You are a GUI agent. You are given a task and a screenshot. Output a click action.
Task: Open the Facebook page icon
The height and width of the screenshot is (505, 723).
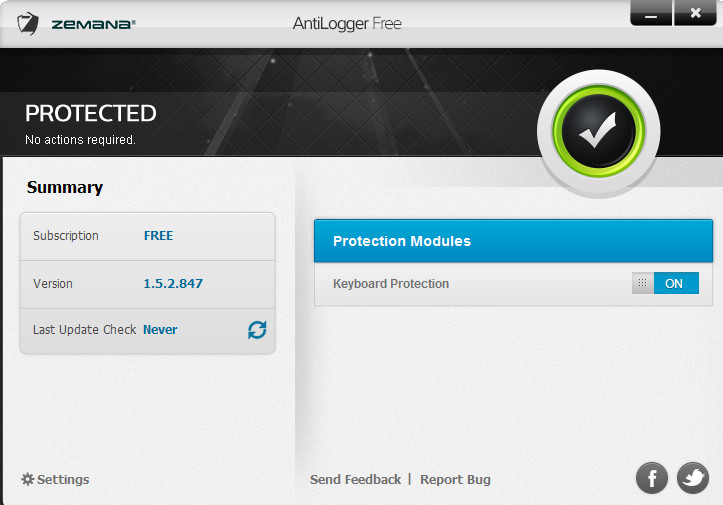(x=652, y=478)
